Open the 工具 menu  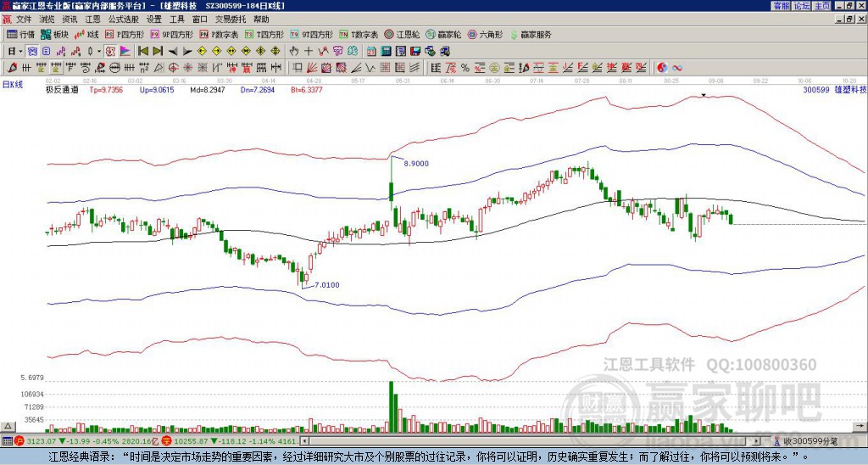point(176,20)
